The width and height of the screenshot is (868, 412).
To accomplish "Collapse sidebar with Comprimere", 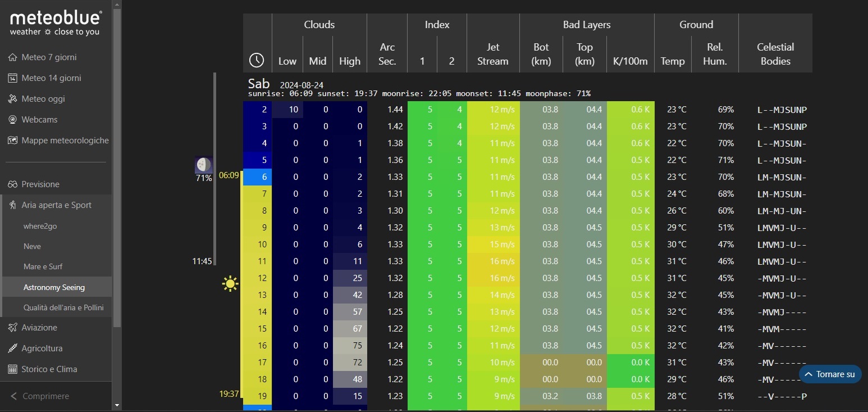I will click(45, 396).
